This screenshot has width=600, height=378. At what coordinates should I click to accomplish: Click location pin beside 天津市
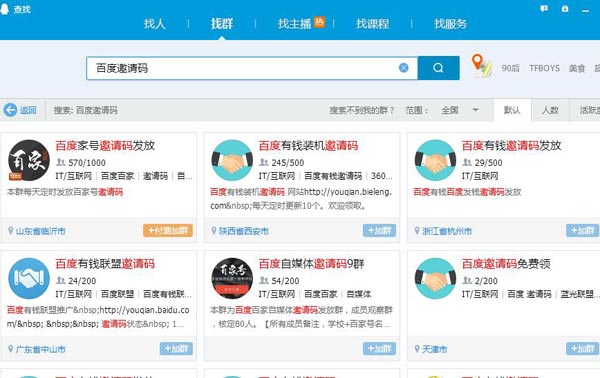[417, 349]
